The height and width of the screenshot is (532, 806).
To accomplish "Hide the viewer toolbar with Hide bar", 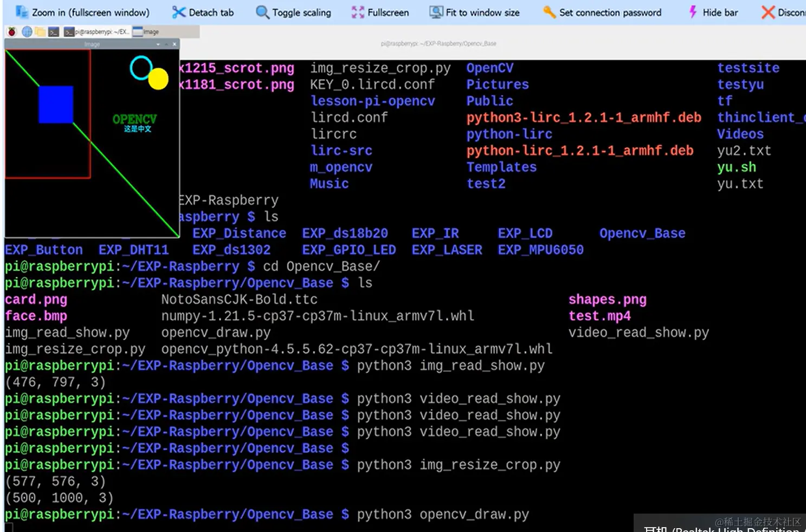I will (713, 12).
